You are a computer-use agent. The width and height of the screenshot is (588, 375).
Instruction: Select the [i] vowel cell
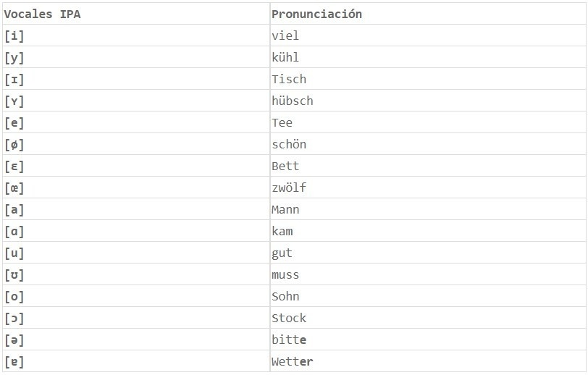14,35
